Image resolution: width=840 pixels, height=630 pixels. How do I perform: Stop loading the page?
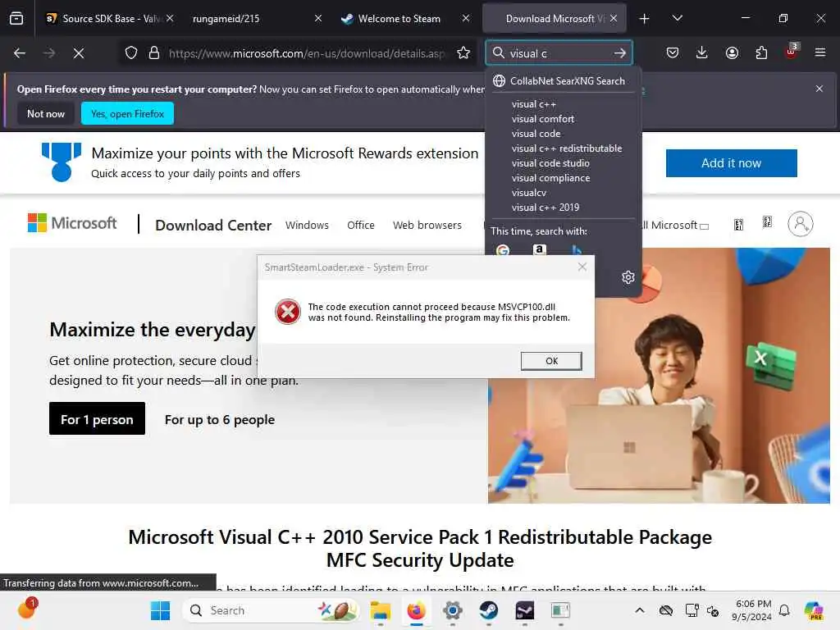[x=79, y=53]
